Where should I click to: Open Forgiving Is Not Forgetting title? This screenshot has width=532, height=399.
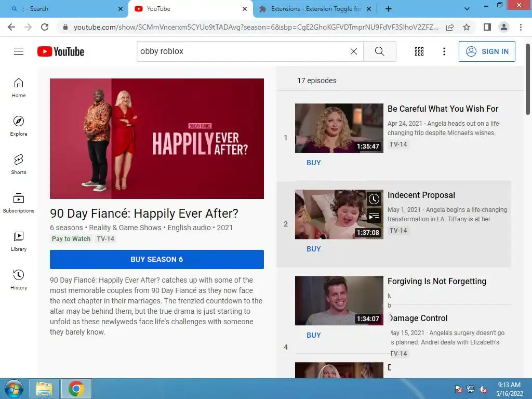(x=437, y=281)
